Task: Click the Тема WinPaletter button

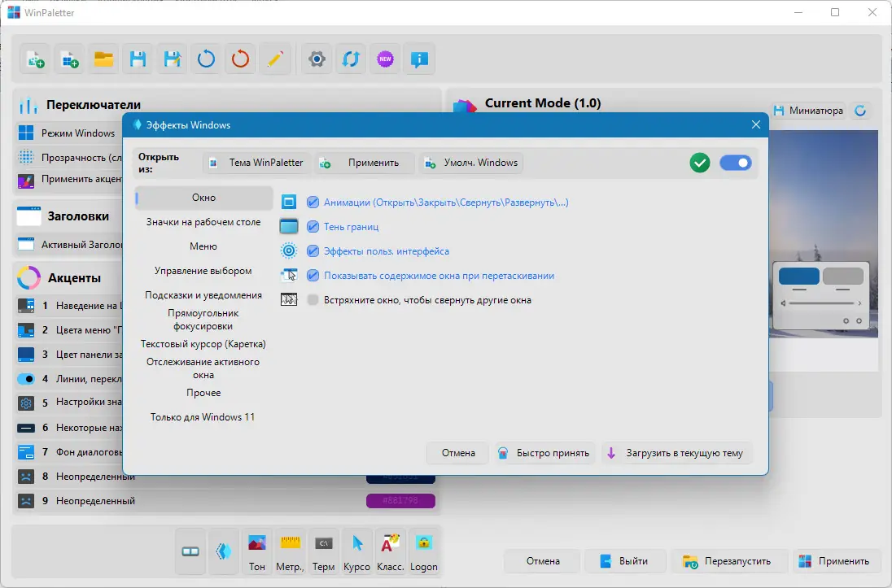Action: coord(257,163)
